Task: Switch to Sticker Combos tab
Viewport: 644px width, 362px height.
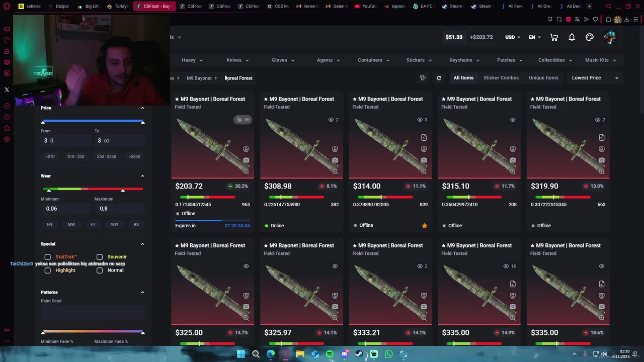Action: coord(501,78)
